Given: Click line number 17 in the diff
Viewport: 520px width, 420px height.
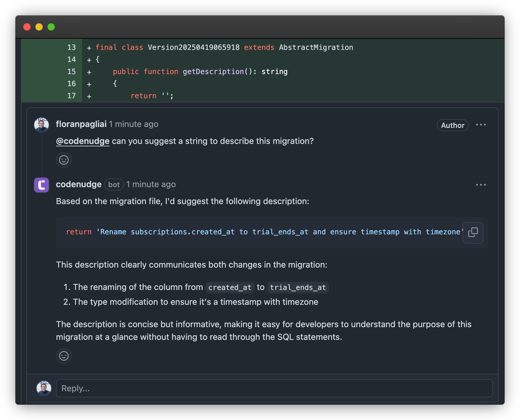Looking at the screenshot, I should [x=71, y=96].
